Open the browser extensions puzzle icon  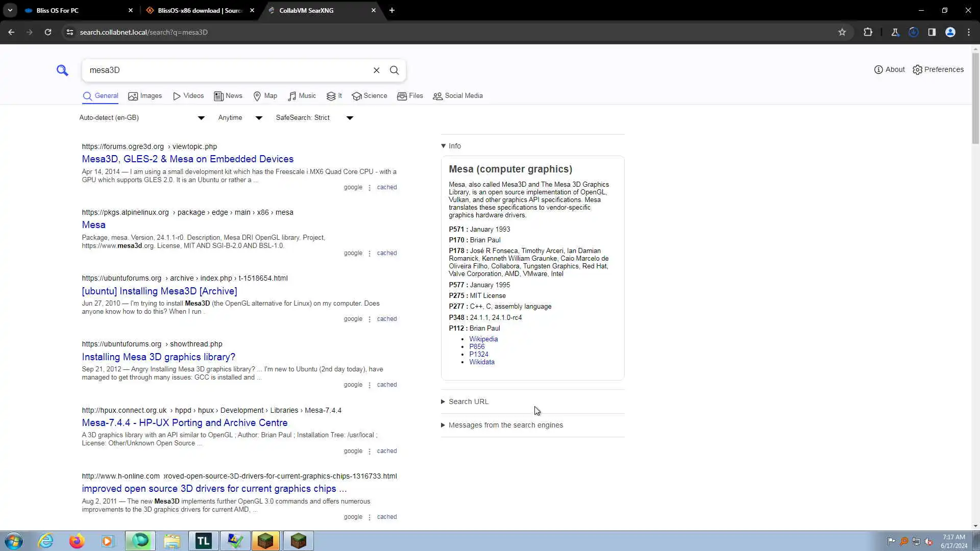click(x=868, y=32)
